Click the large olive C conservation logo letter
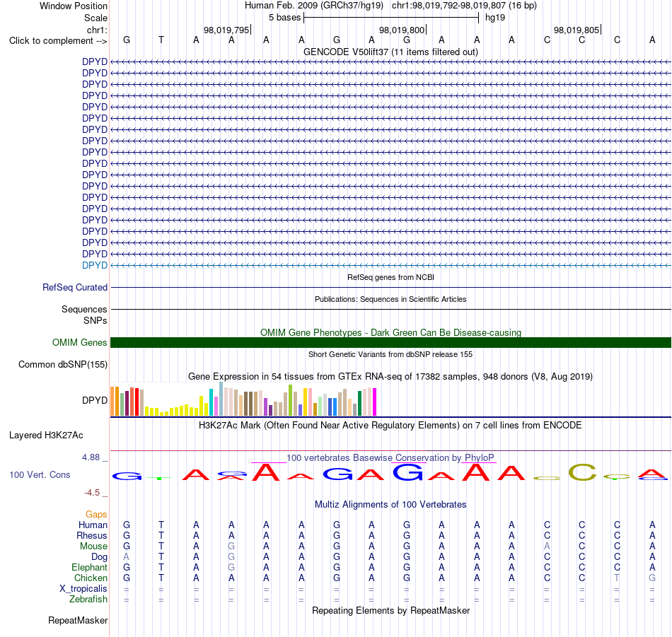Screen dimensions: 672x637 tap(582, 472)
